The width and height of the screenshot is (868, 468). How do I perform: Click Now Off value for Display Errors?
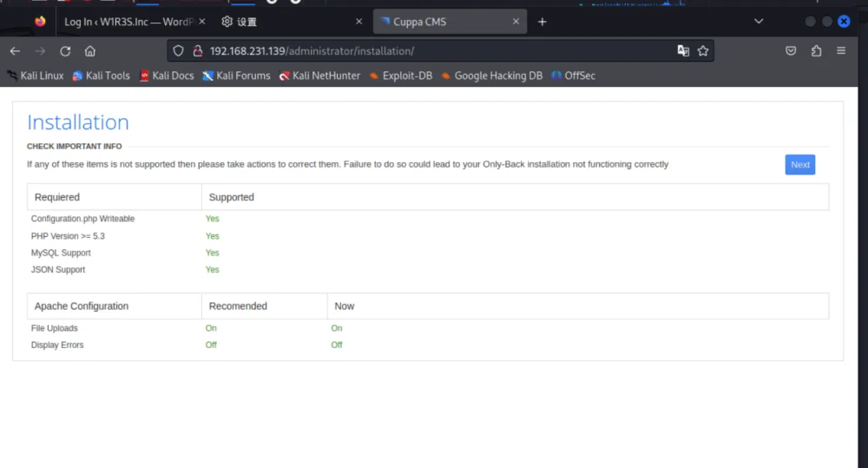[x=337, y=345]
